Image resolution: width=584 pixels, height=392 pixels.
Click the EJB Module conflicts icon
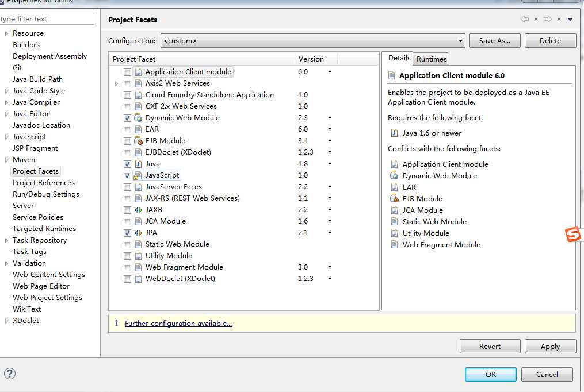tap(394, 199)
